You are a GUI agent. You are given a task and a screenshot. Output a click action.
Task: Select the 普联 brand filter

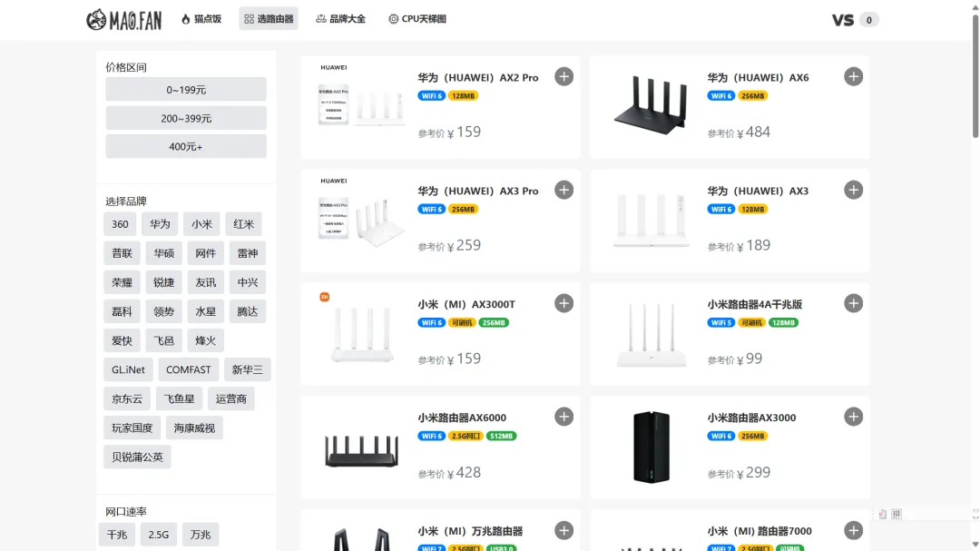point(122,253)
